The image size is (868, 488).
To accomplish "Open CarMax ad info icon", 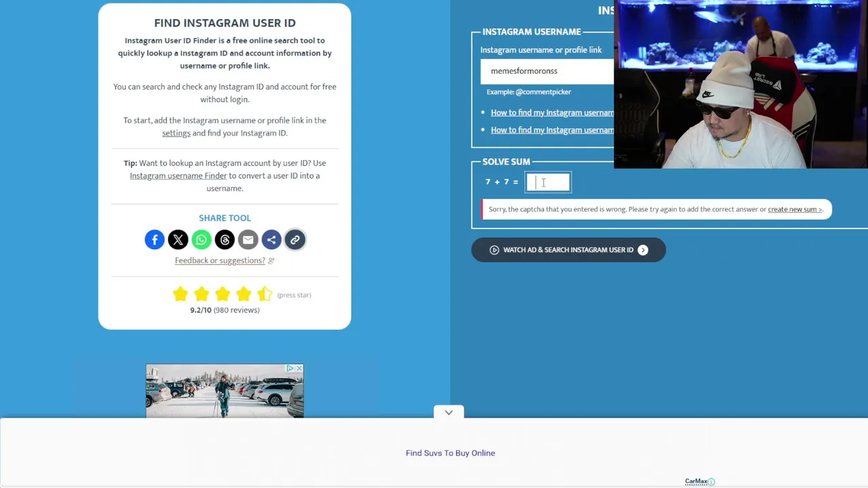I will pyautogui.click(x=711, y=481).
